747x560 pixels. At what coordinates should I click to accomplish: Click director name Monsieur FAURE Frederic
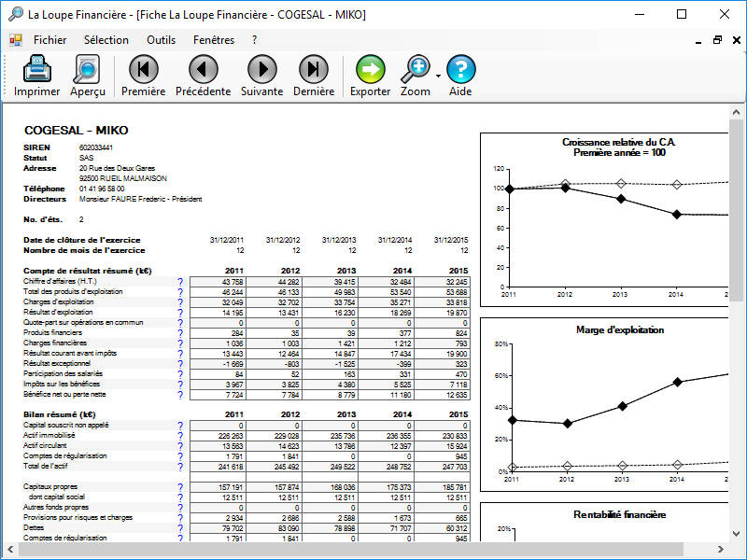click(123, 199)
